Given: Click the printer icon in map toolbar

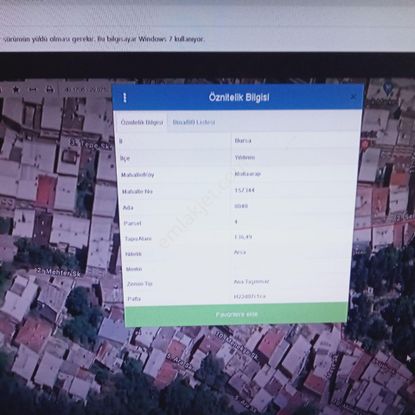Looking at the screenshot, I should (x=50, y=89).
